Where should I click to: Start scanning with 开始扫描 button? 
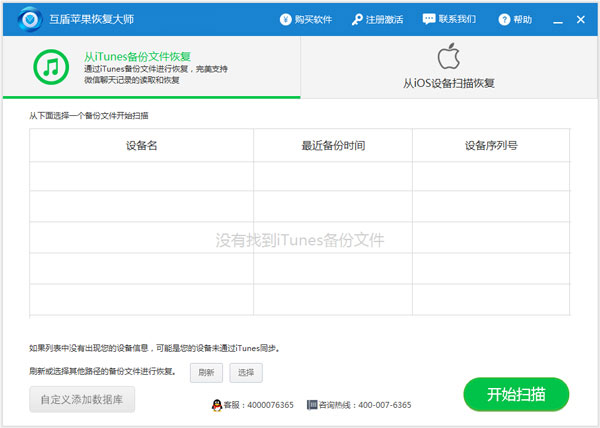coord(515,394)
